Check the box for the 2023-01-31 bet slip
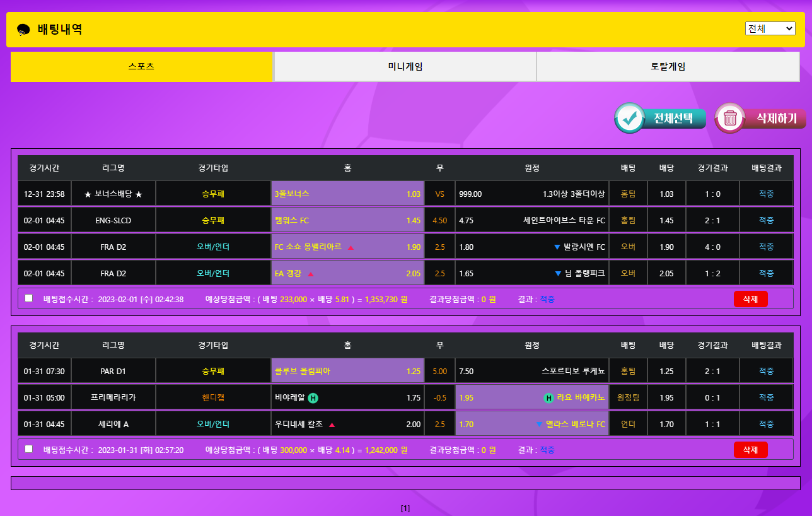This screenshot has height=516, width=812. click(x=29, y=449)
